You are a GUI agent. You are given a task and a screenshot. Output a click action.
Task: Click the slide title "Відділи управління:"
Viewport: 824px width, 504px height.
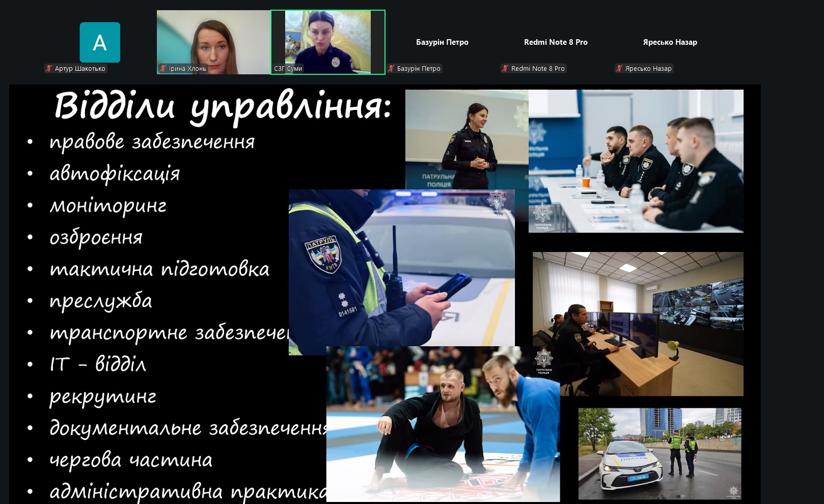point(223,107)
